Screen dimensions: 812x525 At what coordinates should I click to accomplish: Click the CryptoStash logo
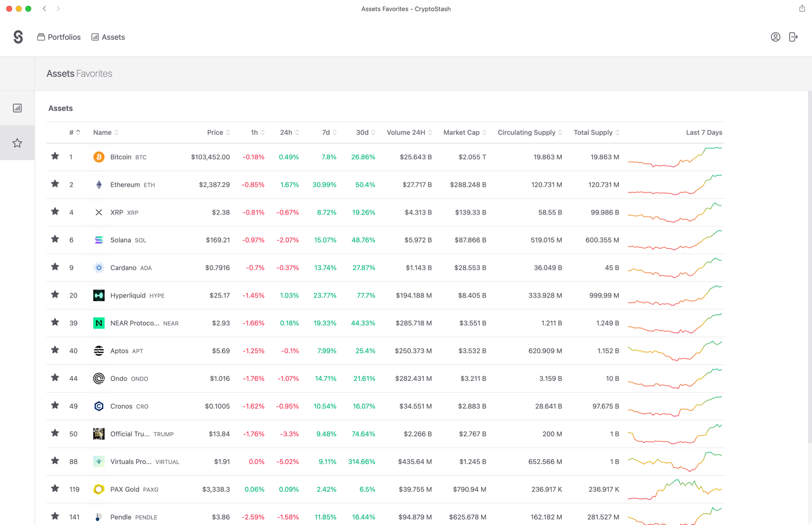pos(18,37)
